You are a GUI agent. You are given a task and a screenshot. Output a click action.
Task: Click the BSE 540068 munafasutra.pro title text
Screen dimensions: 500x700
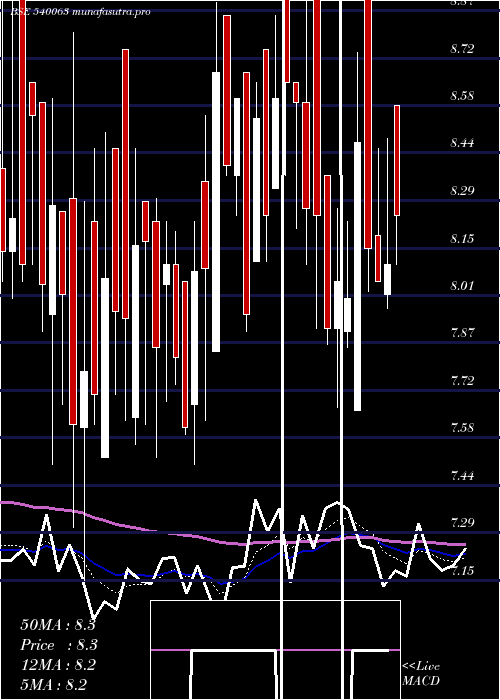click(80, 12)
